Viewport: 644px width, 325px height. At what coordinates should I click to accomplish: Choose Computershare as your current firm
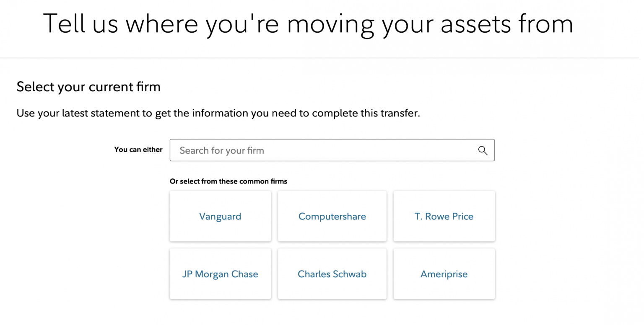[332, 216]
